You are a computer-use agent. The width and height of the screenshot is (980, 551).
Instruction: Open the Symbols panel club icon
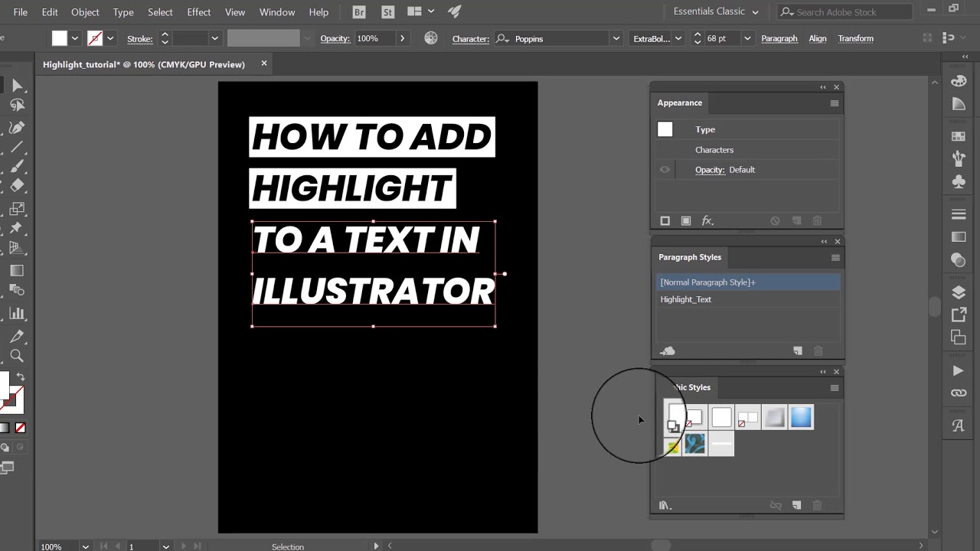click(x=959, y=181)
